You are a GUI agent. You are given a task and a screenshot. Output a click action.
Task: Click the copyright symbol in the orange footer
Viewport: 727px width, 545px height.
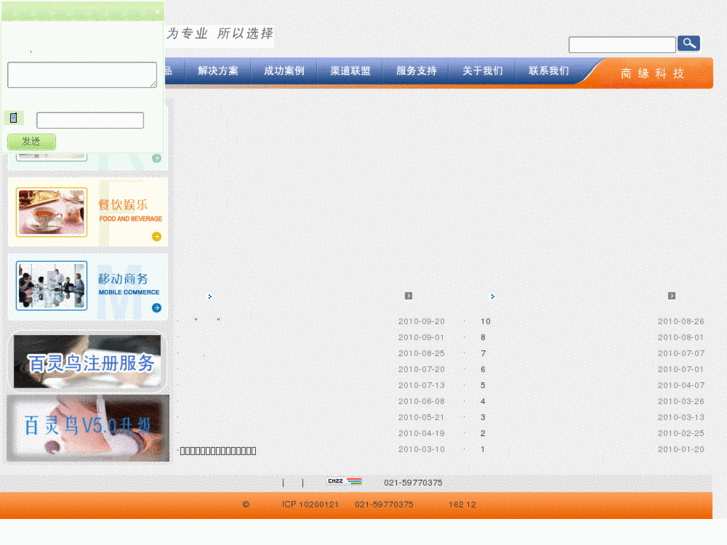[x=246, y=505]
